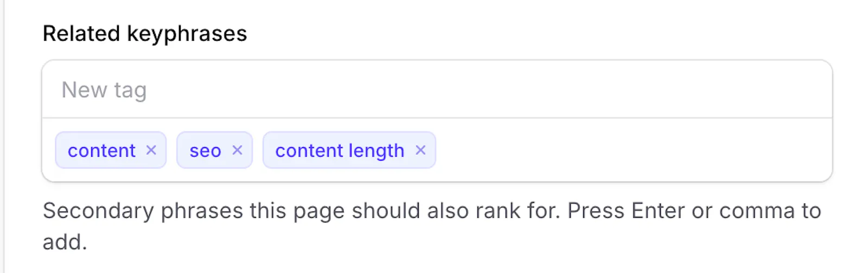Select the "content length" tag chip label
Viewport: 868px width, 273px height.
[x=340, y=151]
